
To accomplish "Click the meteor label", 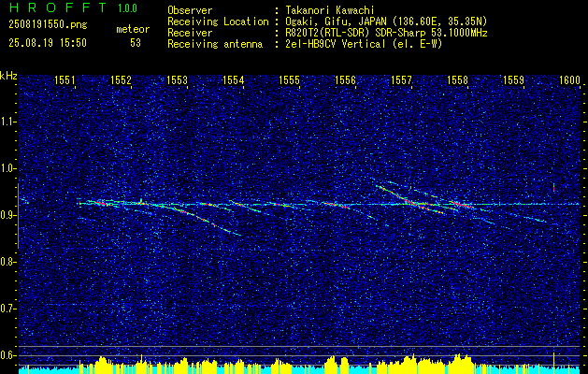I will coord(133,29).
